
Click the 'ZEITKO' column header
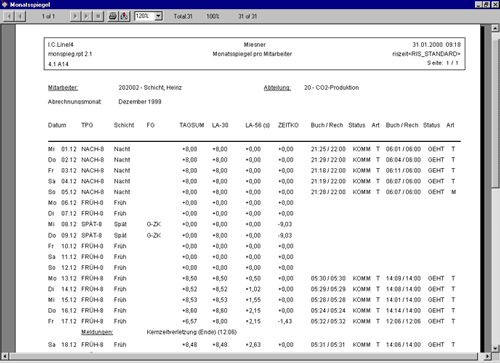click(288, 125)
